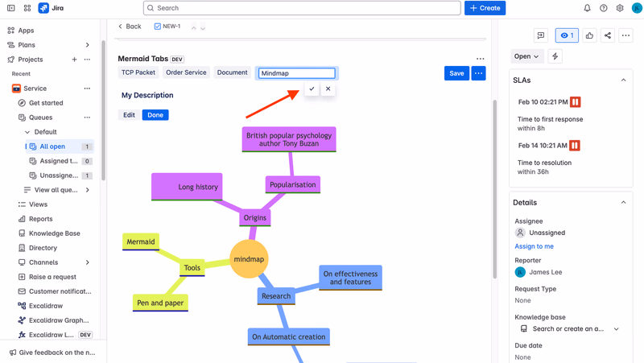Open the feedback comment icon

coord(541,35)
